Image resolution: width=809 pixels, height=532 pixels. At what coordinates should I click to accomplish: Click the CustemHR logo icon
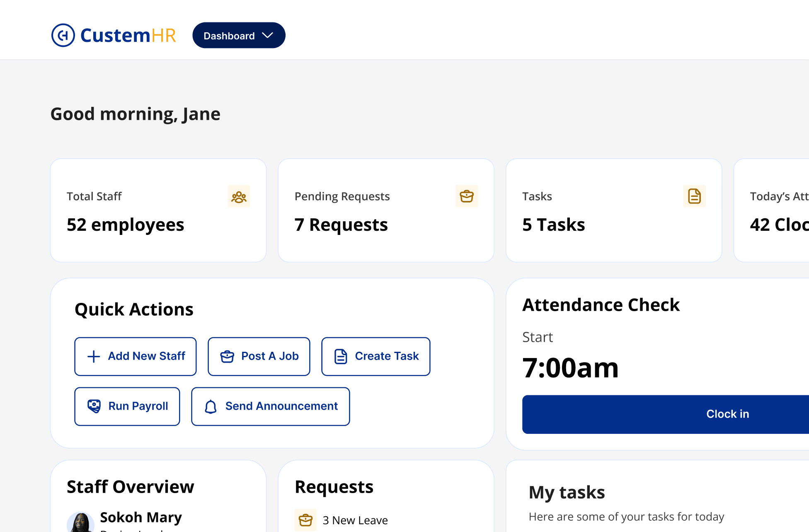[63, 35]
